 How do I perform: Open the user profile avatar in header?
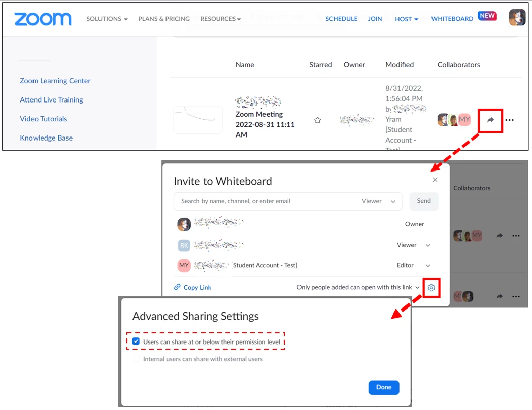click(517, 17)
